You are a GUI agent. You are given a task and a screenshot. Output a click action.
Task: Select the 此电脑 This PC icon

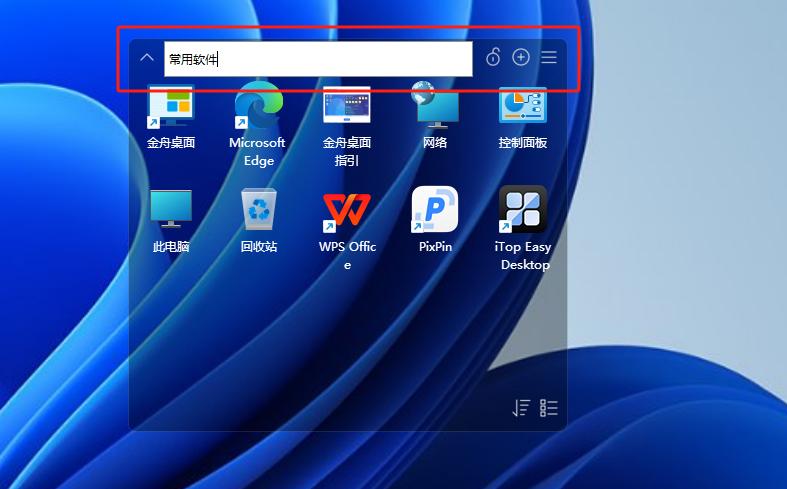click(170, 210)
